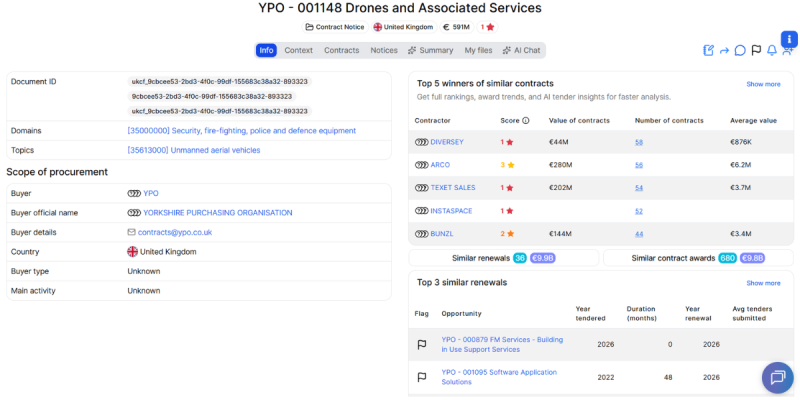Click the contracts@ypo.co.uk email link
800x400 pixels.
[x=175, y=232]
